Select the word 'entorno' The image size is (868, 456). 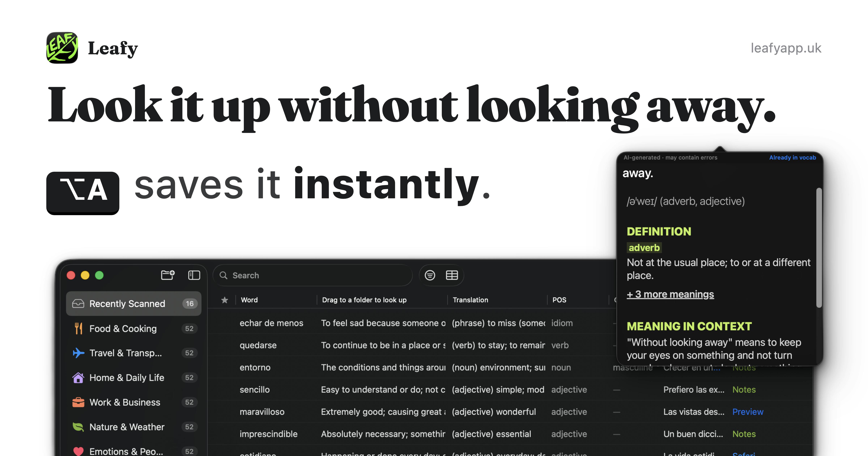click(255, 367)
